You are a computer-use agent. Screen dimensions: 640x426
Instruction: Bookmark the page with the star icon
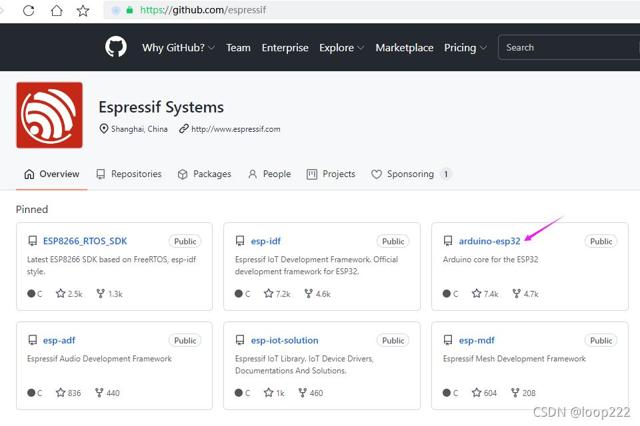click(83, 10)
